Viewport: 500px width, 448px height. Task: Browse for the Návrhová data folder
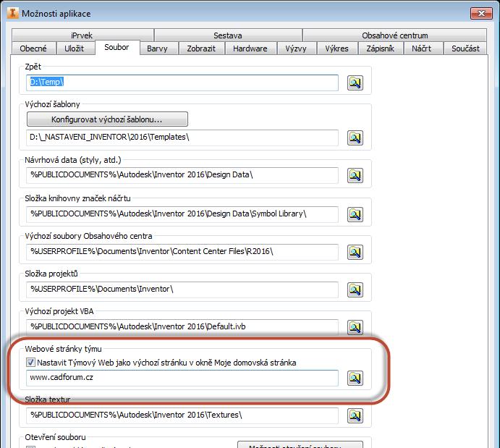click(355, 175)
